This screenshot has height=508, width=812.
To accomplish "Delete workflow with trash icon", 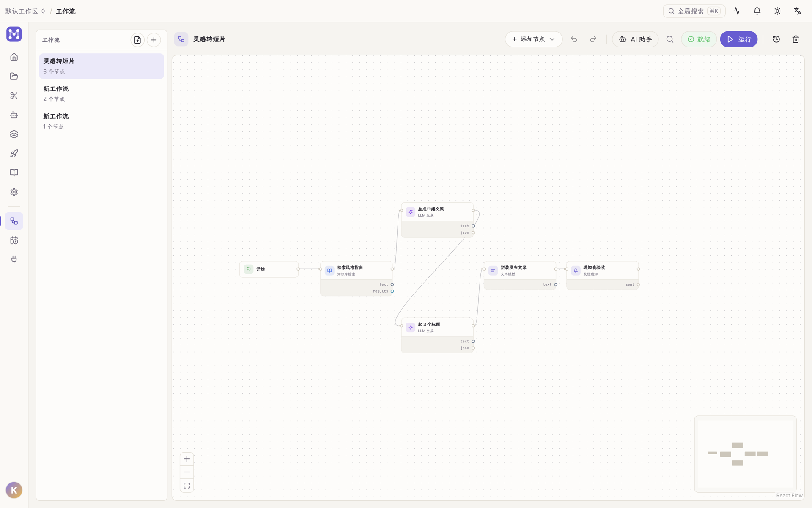I will coord(796,39).
